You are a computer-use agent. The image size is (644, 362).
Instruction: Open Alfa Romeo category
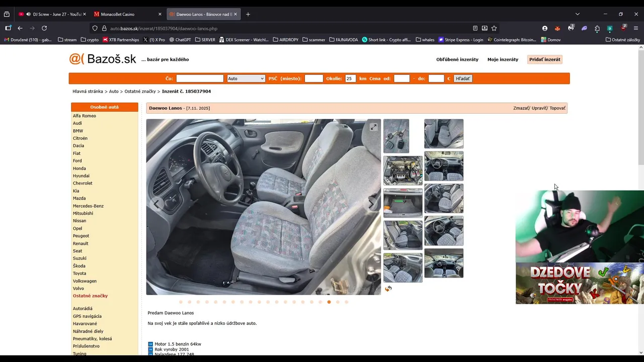(x=85, y=116)
